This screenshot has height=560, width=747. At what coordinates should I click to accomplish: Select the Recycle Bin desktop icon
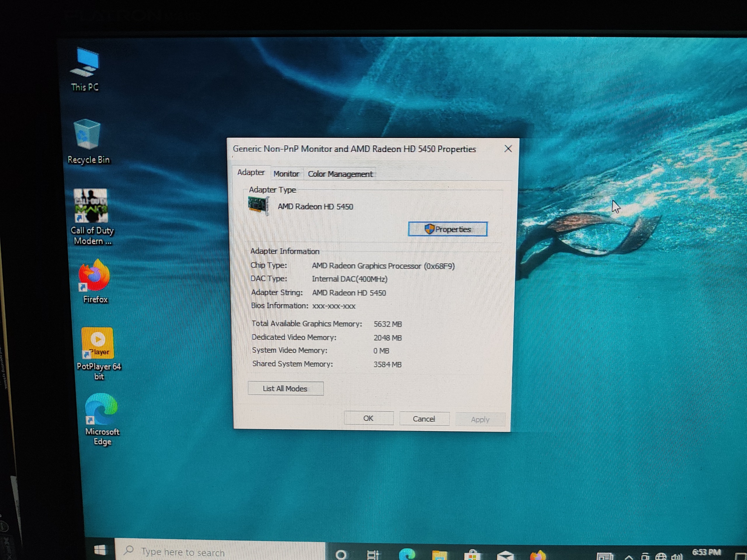[x=88, y=141]
